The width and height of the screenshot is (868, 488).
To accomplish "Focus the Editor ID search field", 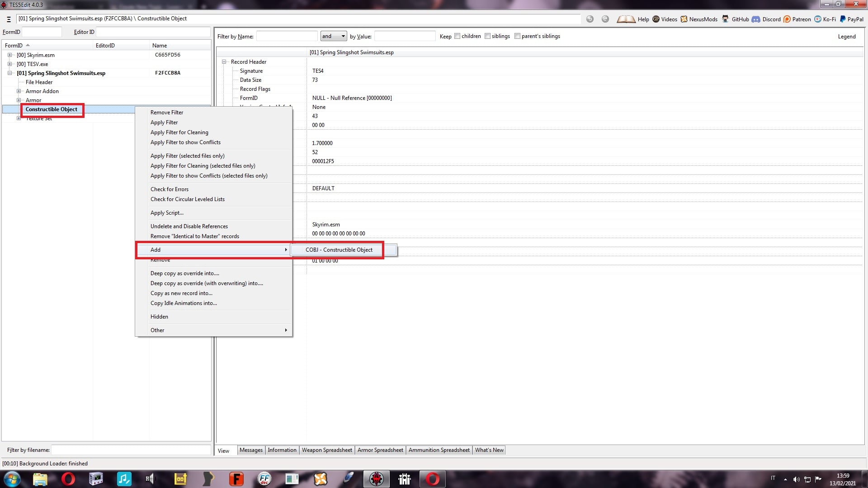I will (x=153, y=32).
